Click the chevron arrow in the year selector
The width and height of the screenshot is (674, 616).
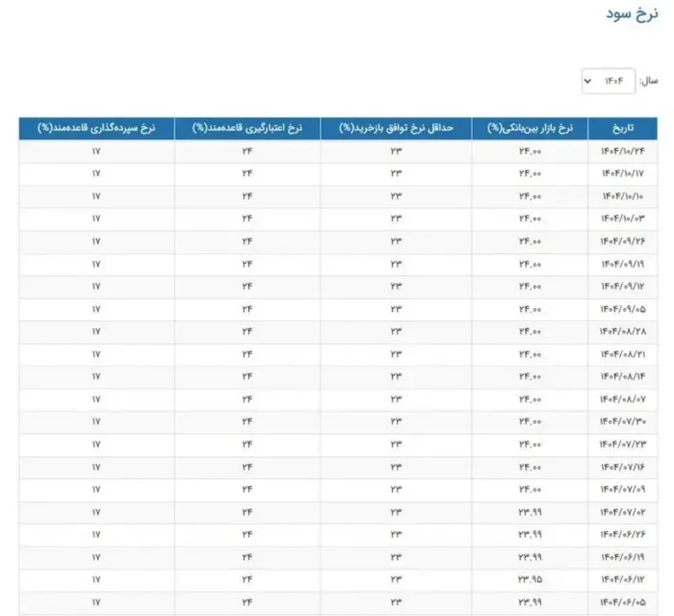tap(588, 81)
